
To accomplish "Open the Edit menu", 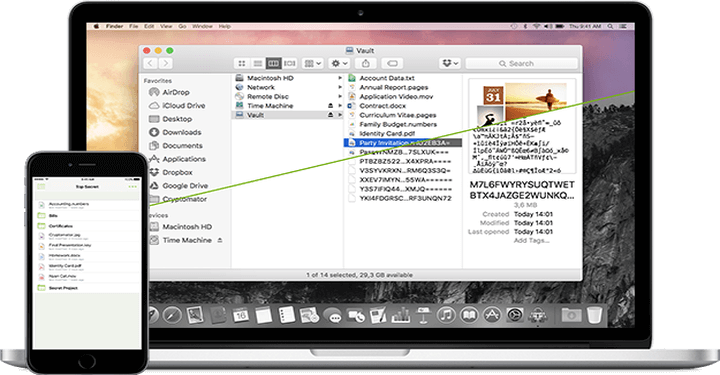I will (149, 27).
